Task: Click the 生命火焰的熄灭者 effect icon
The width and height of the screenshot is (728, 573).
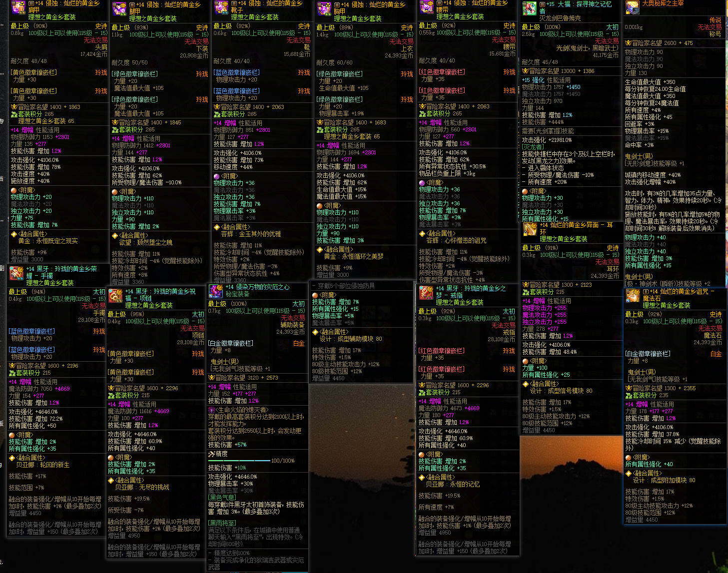Action: tap(211, 410)
